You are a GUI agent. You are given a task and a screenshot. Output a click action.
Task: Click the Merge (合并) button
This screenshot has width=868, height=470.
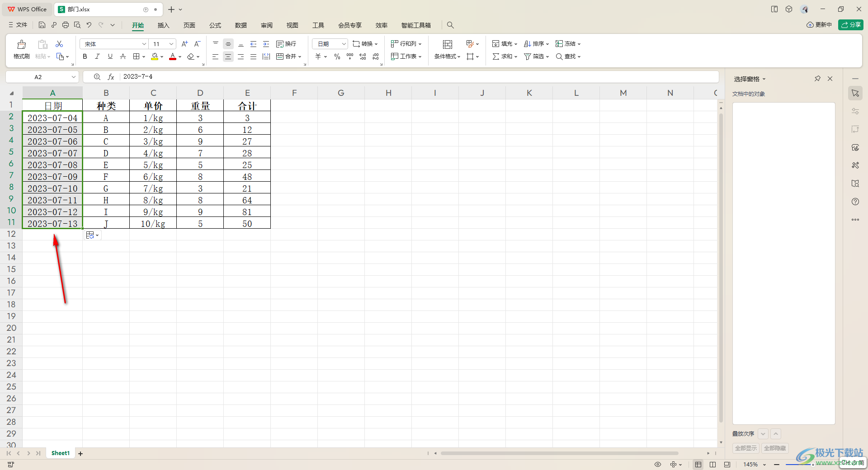click(x=288, y=56)
